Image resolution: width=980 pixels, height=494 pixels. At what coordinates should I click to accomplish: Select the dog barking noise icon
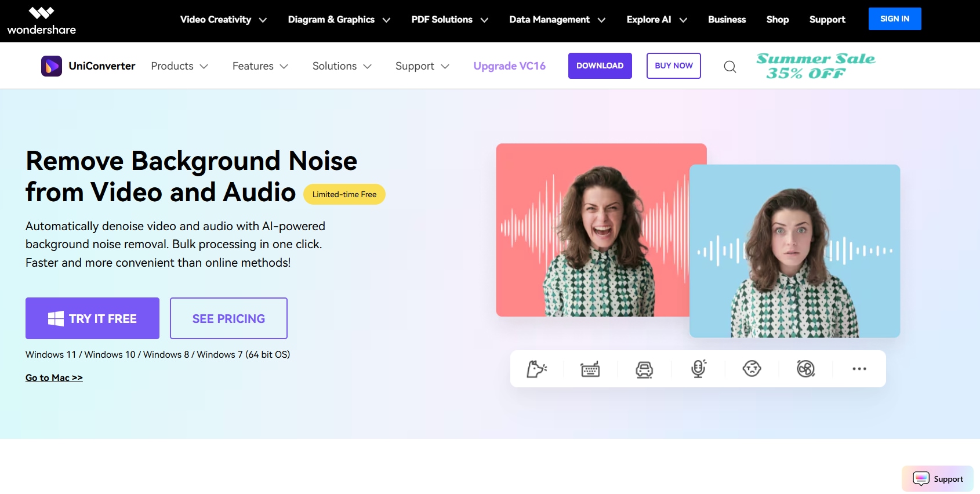click(x=536, y=369)
